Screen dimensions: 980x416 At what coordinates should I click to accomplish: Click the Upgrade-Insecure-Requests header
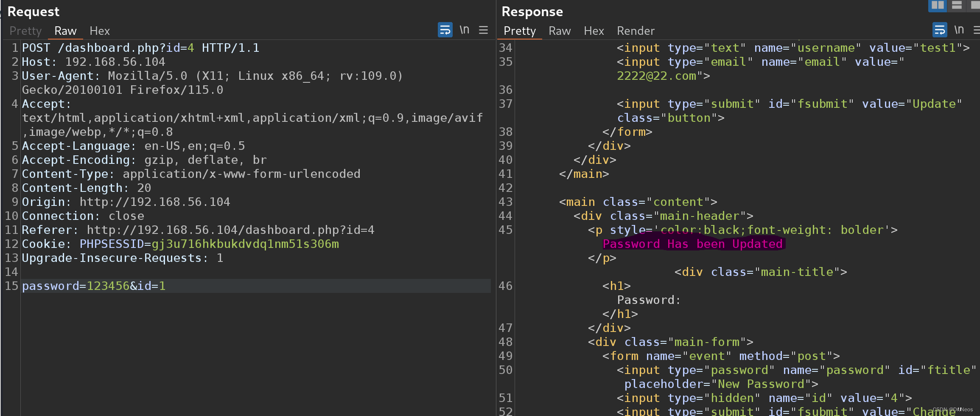click(123, 258)
